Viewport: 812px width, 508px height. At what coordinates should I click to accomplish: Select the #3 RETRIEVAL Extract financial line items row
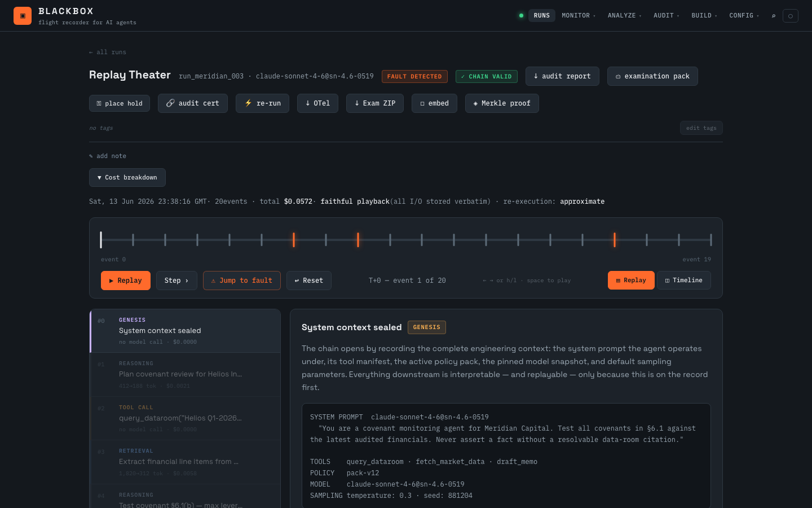tap(186, 462)
